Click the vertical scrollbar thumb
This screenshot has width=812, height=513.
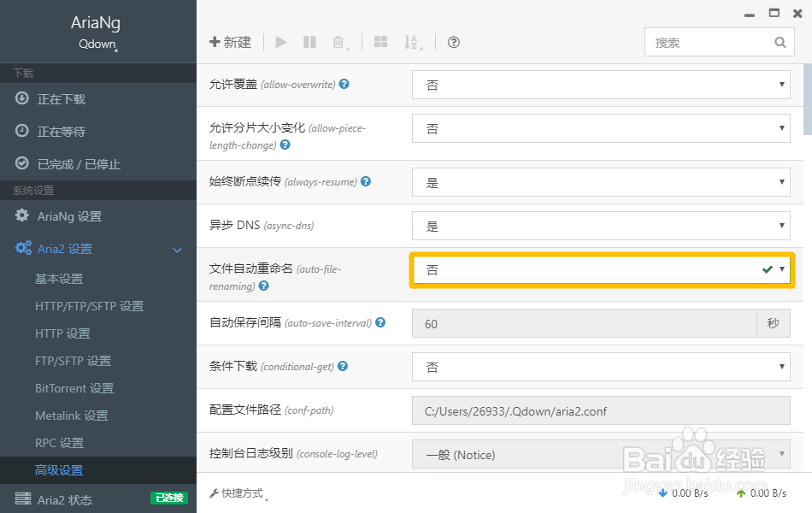pyautogui.click(x=808, y=98)
